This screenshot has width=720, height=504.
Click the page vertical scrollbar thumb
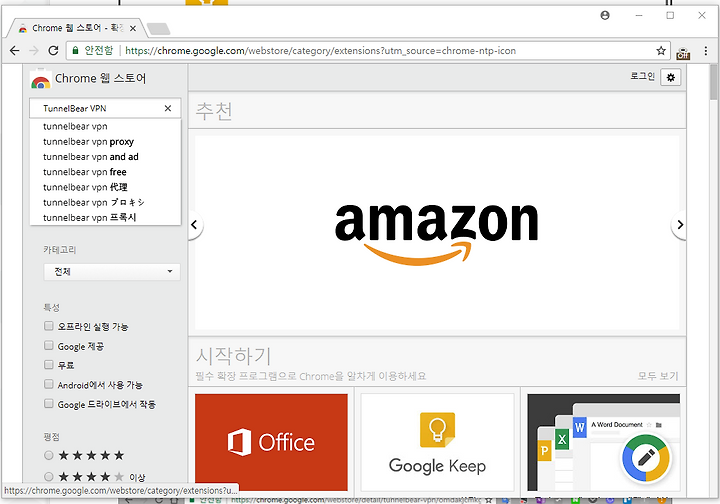(713, 82)
